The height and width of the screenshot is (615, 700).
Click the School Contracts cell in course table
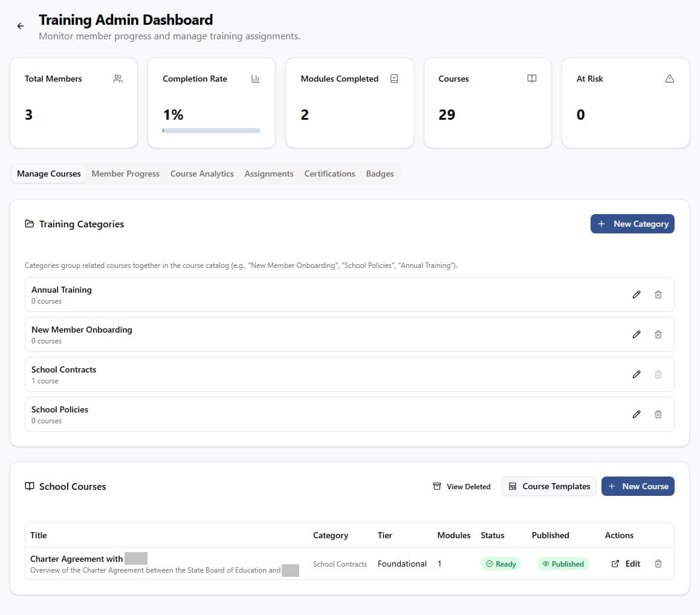340,564
